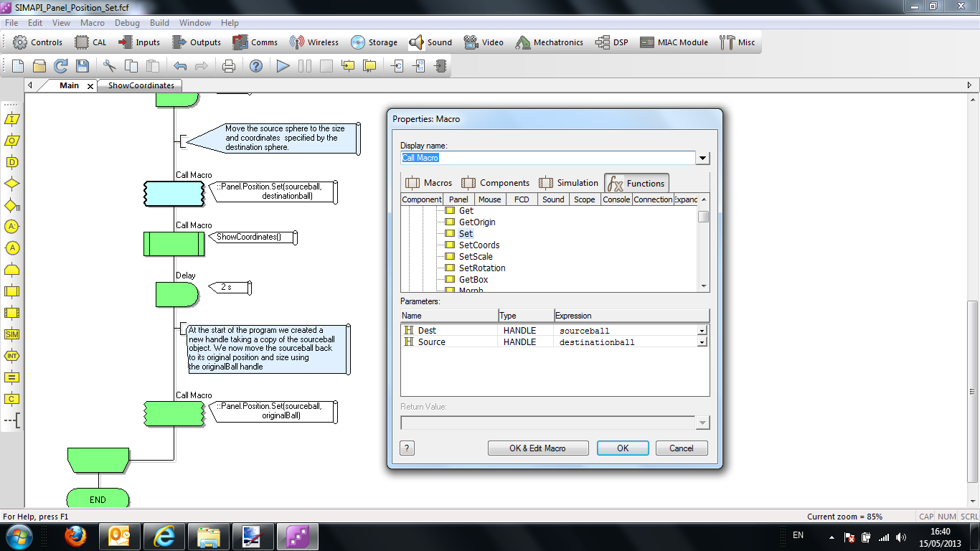The height and width of the screenshot is (551, 980).
Task: Select GetOrigin in the function tree
Action: pyautogui.click(x=477, y=222)
